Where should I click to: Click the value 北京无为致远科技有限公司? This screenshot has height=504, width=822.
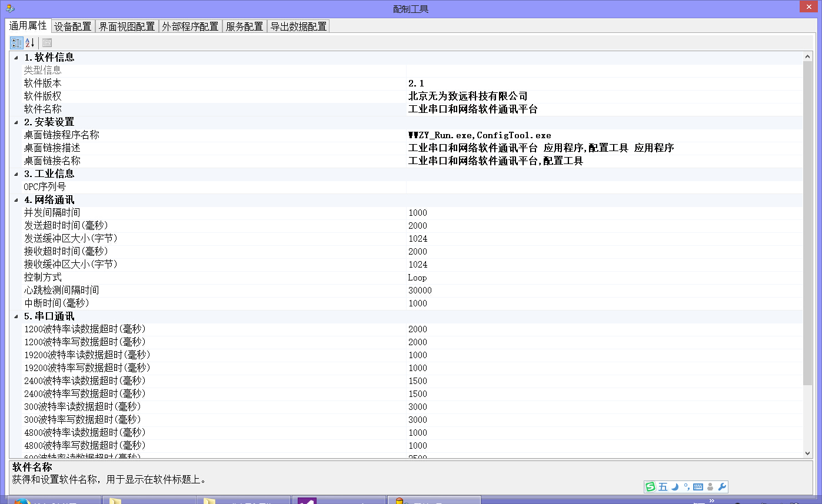tap(468, 96)
